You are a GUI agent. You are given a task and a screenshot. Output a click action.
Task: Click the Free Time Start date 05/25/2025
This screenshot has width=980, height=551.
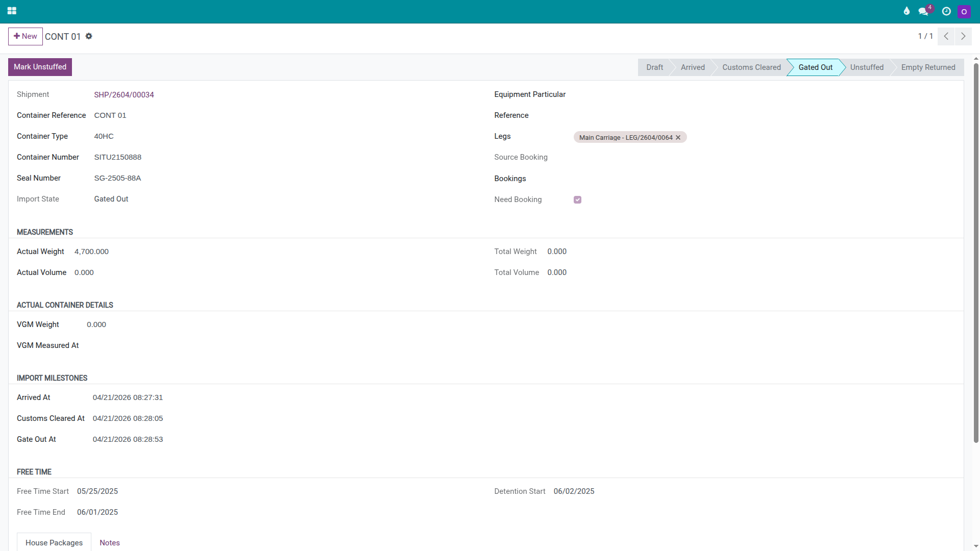click(x=97, y=491)
